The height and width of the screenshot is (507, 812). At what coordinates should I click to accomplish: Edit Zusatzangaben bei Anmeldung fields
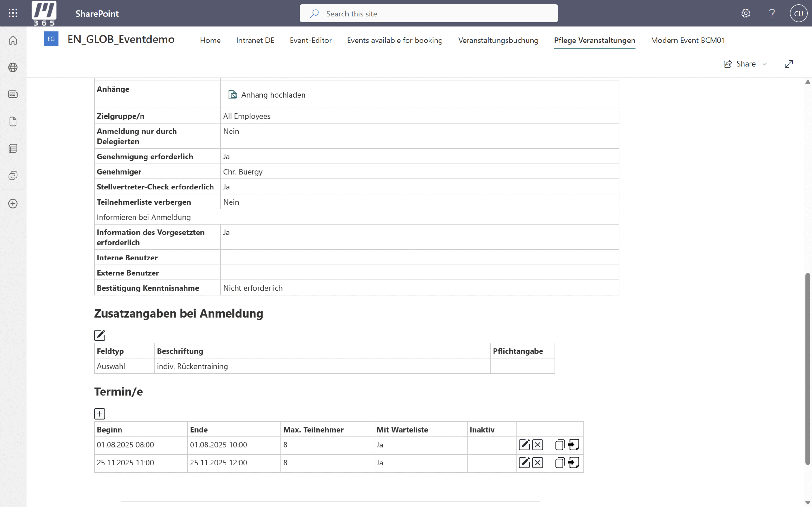pyautogui.click(x=99, y=335)
